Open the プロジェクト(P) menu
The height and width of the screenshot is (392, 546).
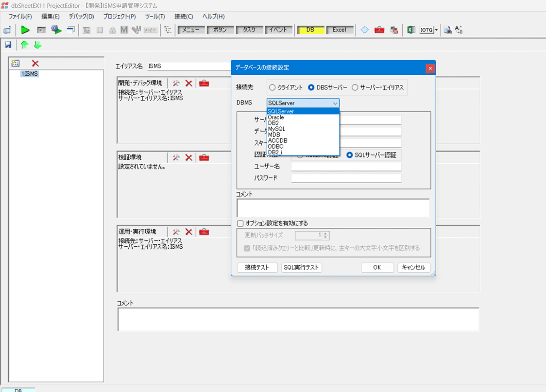coord(119,17)
